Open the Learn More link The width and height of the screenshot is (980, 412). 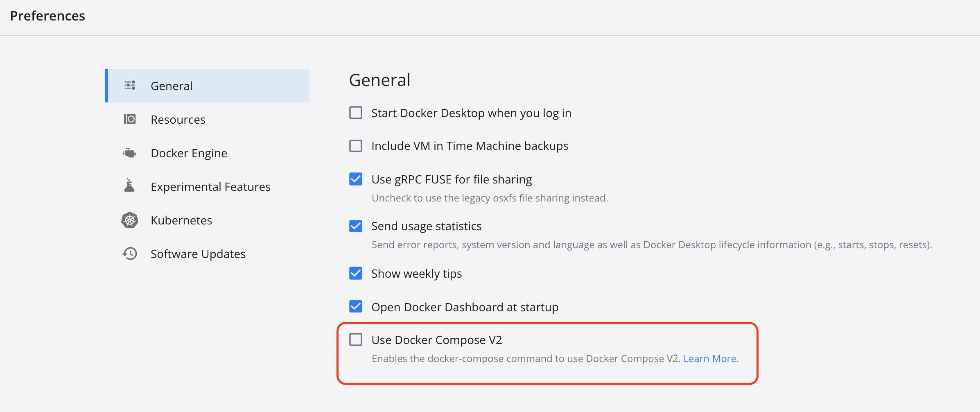coord(711,359)
